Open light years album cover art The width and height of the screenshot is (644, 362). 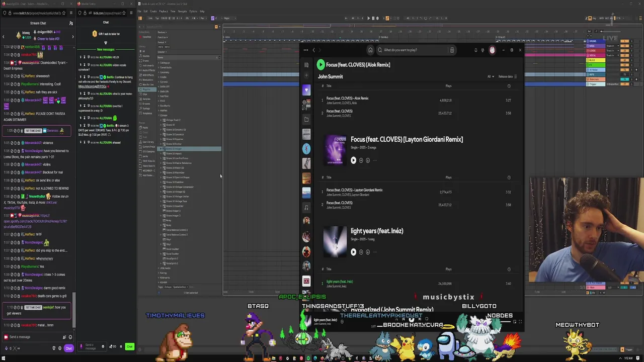point(335,241)
